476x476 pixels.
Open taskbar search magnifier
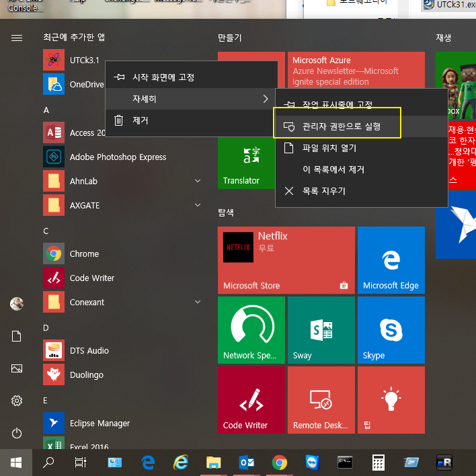pos(48,463)
